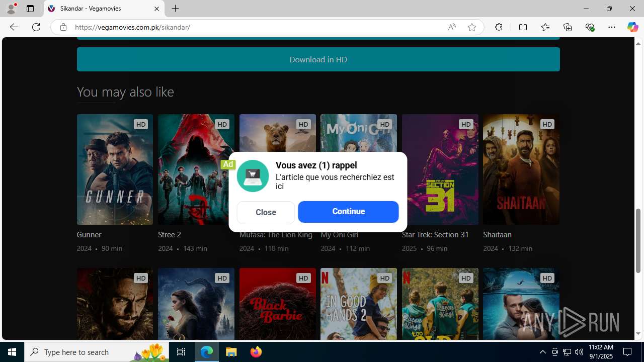Image resolution: width=644 pixels, height=362 pixels.
Task: Open the network tray icon
Action: click(x=567, y=352)
